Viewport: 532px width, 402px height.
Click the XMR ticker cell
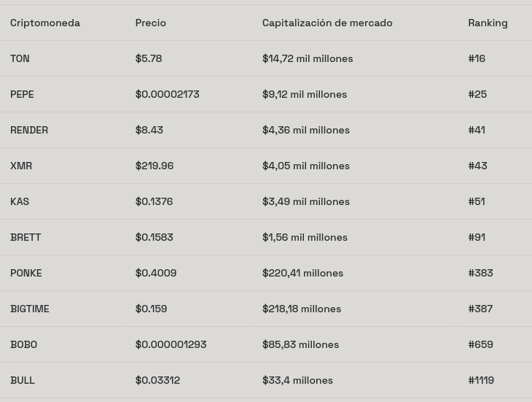21,166
